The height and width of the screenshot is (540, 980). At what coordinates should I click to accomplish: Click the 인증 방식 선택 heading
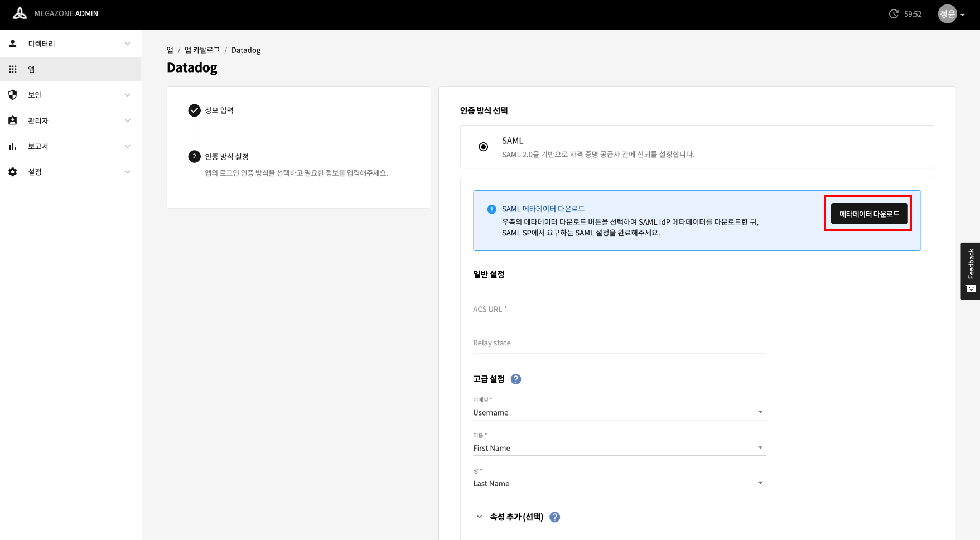(484, 110)
